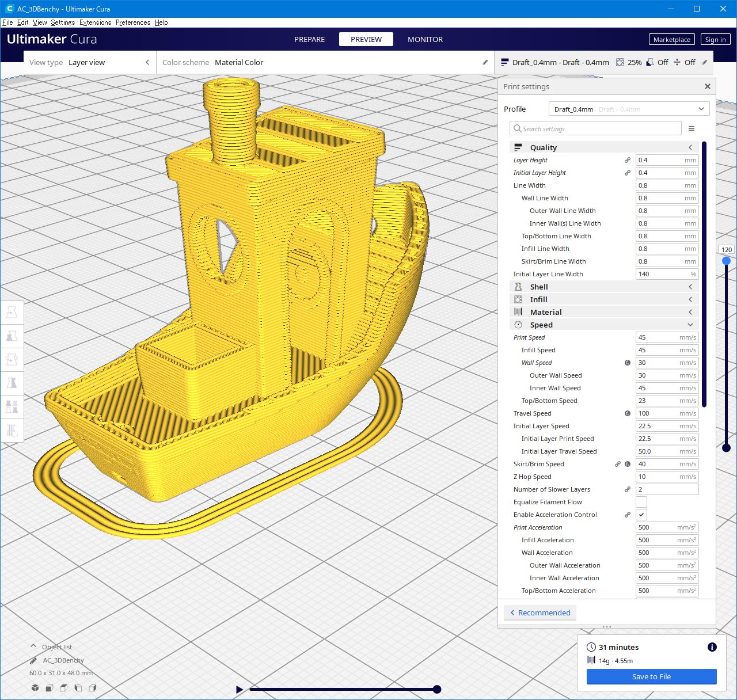Image resolution: width=737 pixels, height=700 pixels.
Task: Edit color scheme via pencil icon
Action: pos(485,62)
